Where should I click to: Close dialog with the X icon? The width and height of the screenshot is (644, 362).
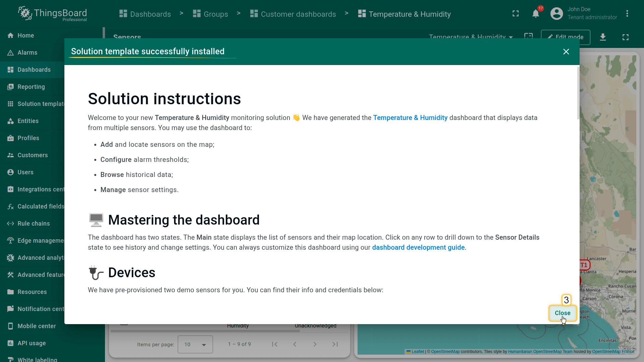(x=566, y=52)
